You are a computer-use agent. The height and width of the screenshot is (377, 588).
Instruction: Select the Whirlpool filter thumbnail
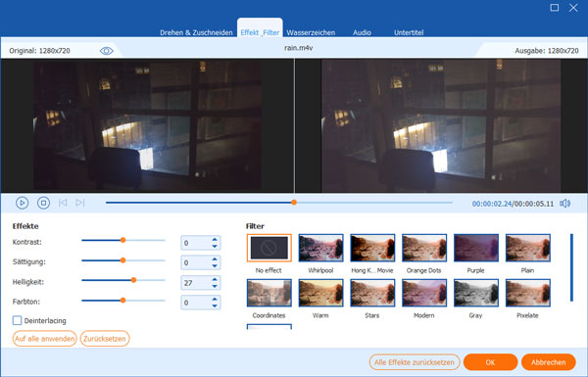pyautogui.click(x=320, y=248)
